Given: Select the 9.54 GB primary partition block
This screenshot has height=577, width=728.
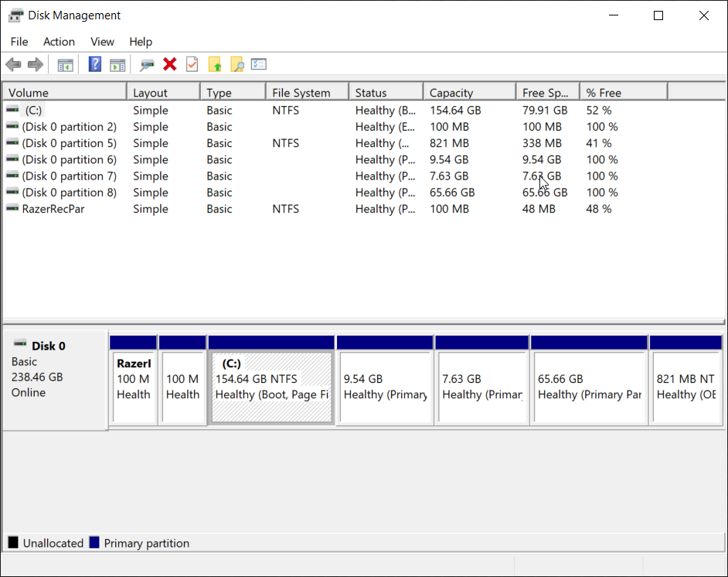Looking at the screenshot, I should tap(385, 380).
